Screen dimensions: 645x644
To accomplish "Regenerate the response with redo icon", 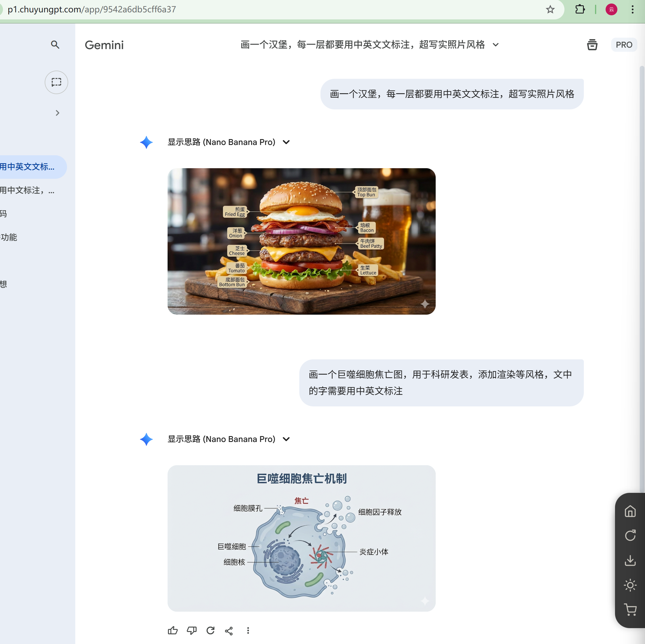I will (210, 630).
